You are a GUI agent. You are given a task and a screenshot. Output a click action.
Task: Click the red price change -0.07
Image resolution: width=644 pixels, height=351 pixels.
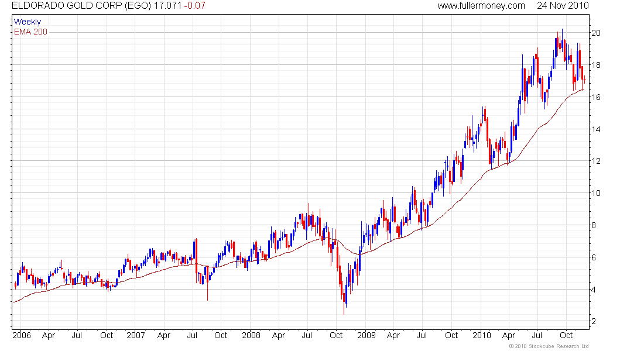pos(195,6)
